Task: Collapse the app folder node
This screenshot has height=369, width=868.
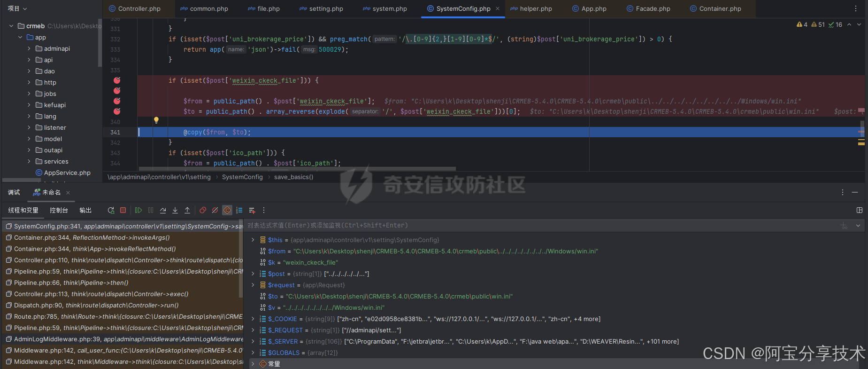Action: (20, 37)
